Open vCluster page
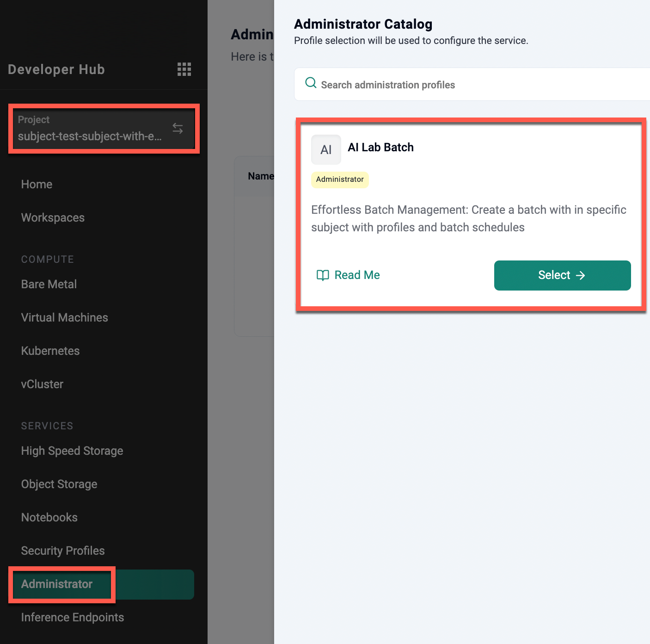 click(x=43, y=384)
